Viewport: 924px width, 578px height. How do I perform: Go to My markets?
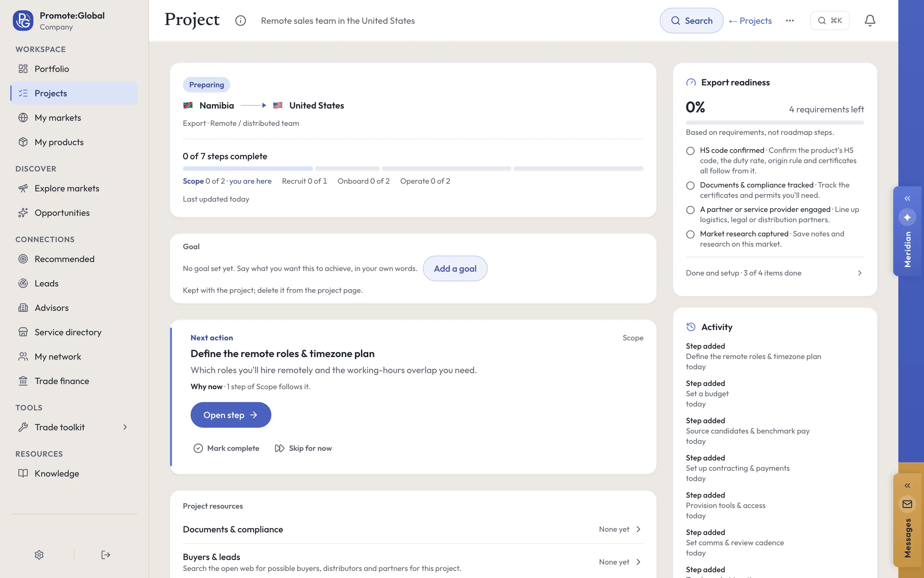point(74,118)
